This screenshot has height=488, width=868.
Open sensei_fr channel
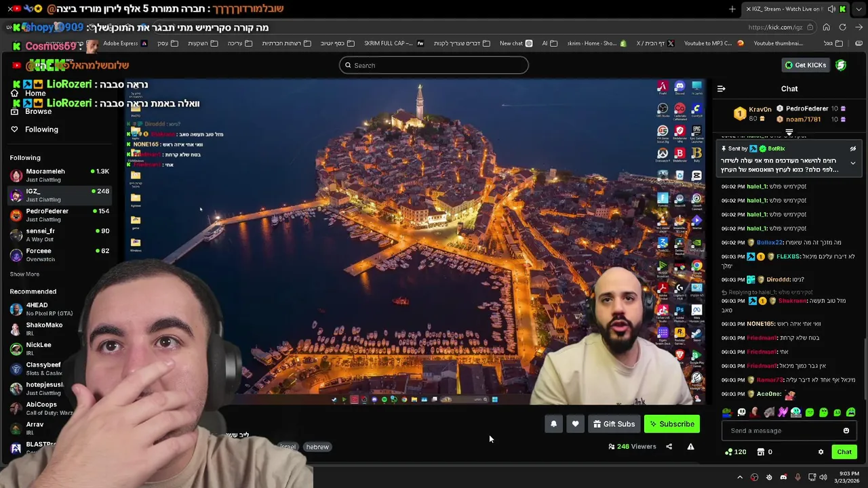pos(60,235)
